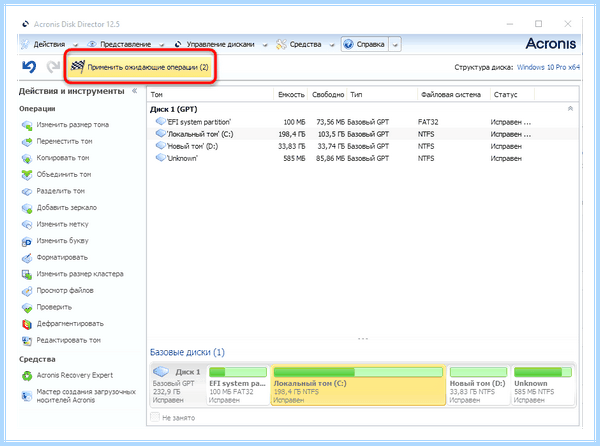The height and width of the screenshot is (446, 600).
Task: Select Новый том (D:) block in disk map
Action: (x=478, y=385)
